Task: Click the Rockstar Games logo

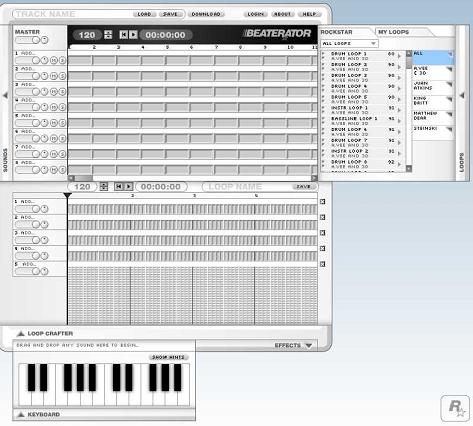Action: pyautogui.click(x=455, y=408)
